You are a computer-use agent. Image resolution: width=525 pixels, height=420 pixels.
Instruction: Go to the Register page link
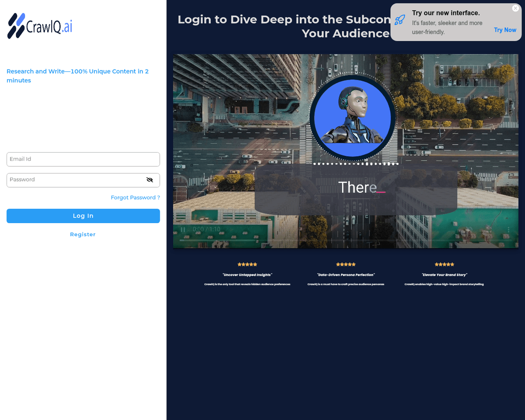tap(83, 234)
